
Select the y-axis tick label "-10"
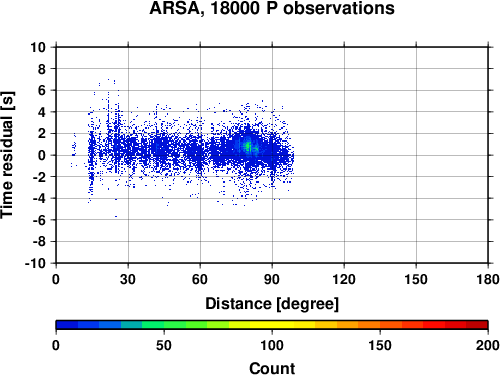click(x=36, y=263)
